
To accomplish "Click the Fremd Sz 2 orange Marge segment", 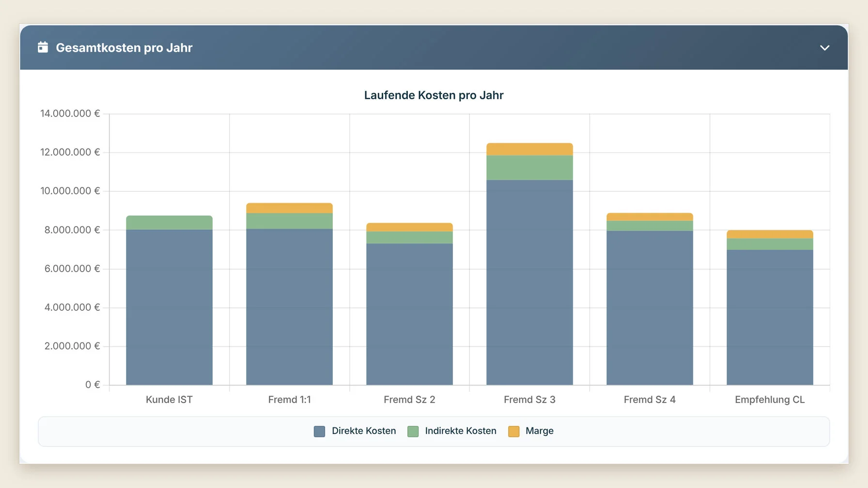I will (409, 227).
